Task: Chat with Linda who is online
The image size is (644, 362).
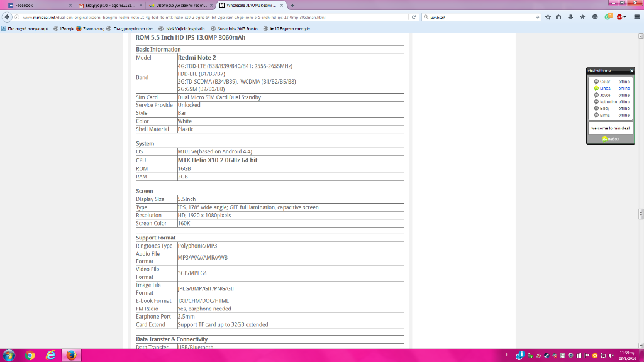Action: point(611,88)
